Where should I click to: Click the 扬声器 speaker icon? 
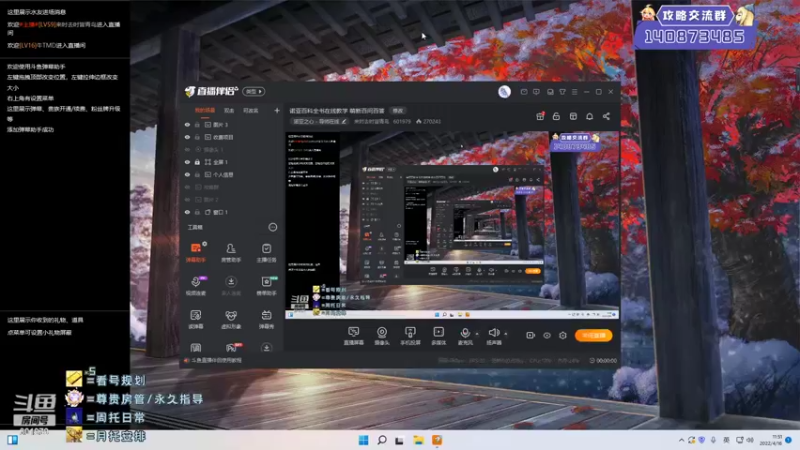493,333
